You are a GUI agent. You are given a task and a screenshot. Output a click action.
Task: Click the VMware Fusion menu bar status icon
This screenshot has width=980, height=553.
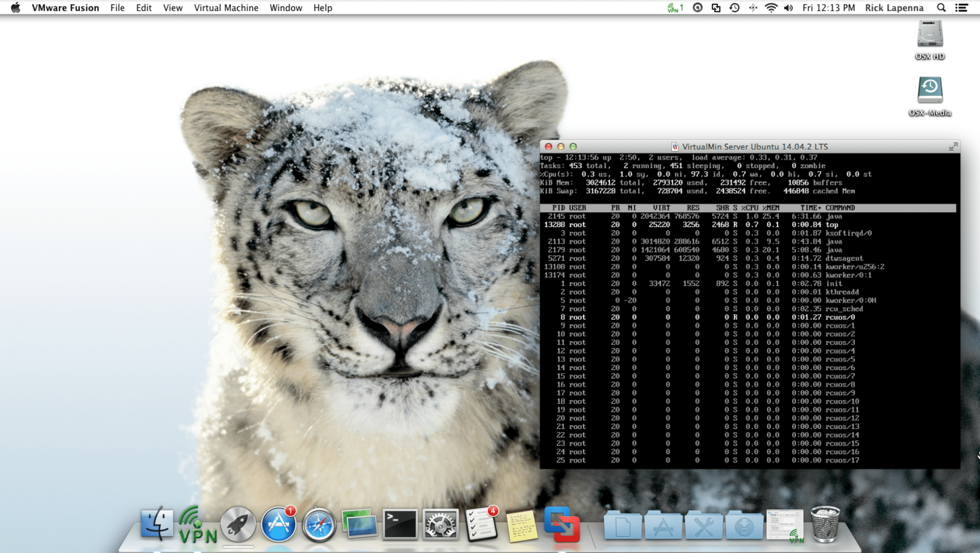click(716, 8)
